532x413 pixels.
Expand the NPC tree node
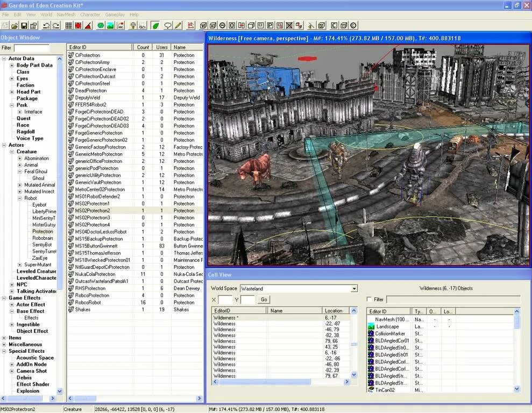point(12,284)
